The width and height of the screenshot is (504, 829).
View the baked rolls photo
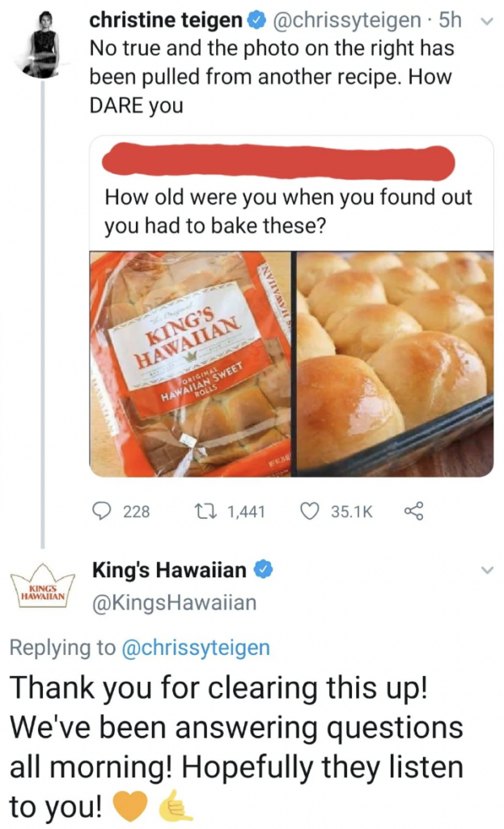tap(395, 363)
